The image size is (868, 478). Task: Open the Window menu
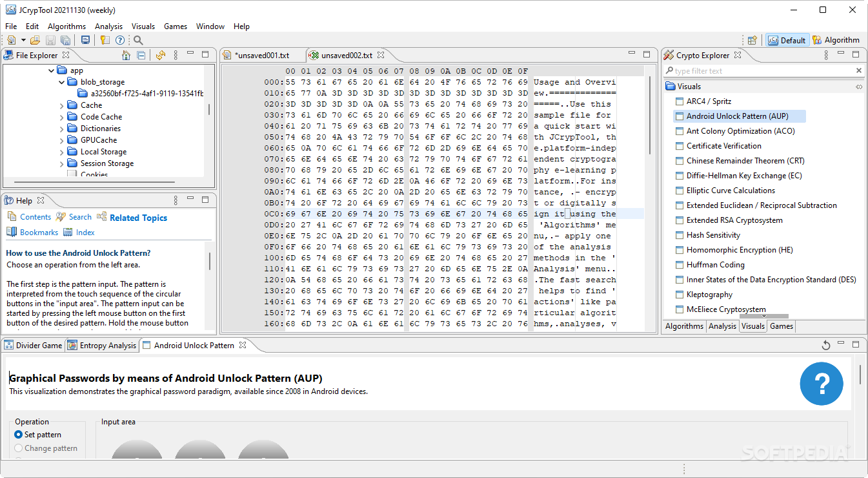210,26
